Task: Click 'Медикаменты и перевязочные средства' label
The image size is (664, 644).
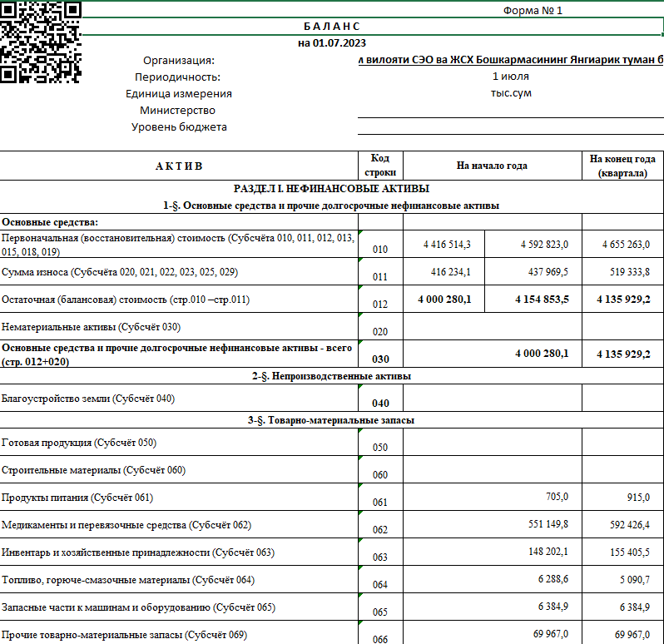Action: coord(126,525)
